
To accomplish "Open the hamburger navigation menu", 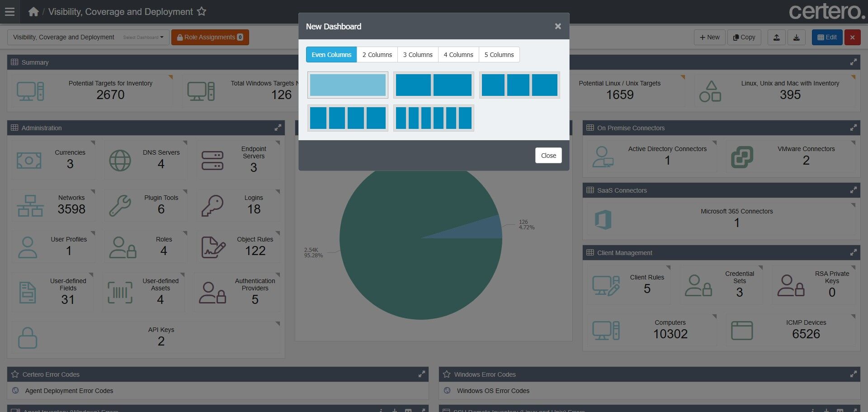I will click(x=9, y=12).
